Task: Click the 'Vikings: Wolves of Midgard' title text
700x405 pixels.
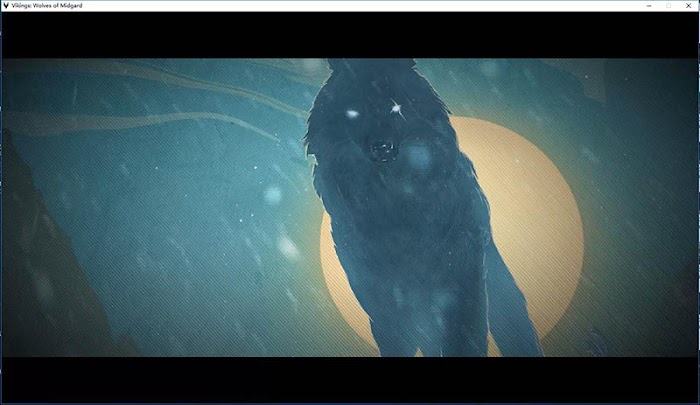Action: [x=47, y=5]
